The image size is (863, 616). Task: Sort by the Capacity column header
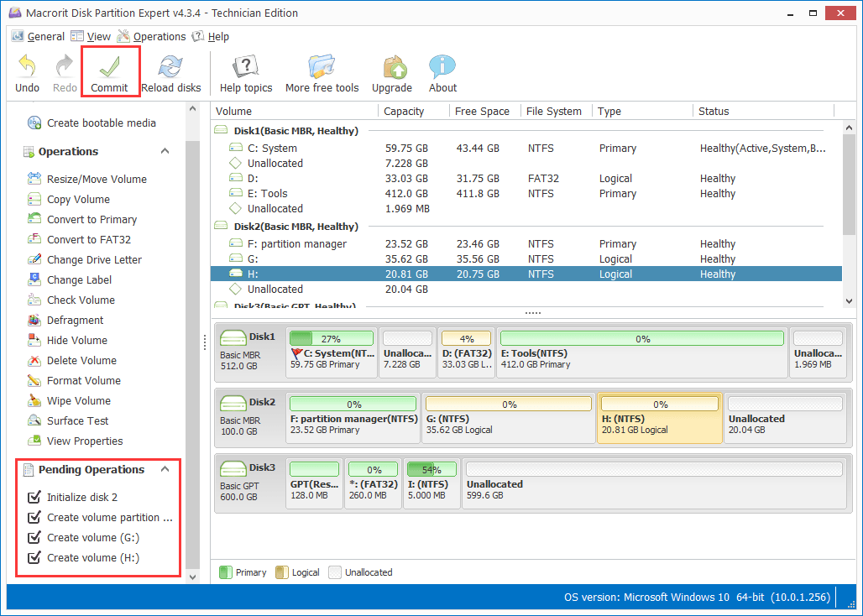coord(414,111)
